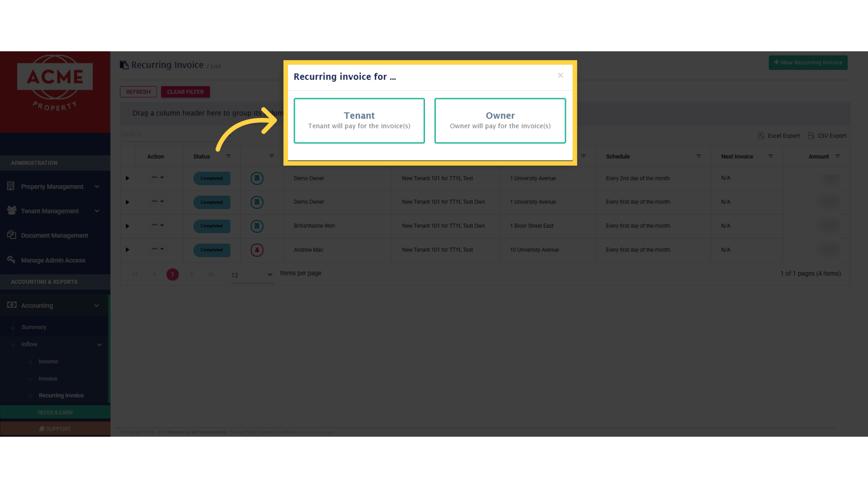Close the Recurring invoice dialog
The image size is (868, 488).
pos(560,75)
